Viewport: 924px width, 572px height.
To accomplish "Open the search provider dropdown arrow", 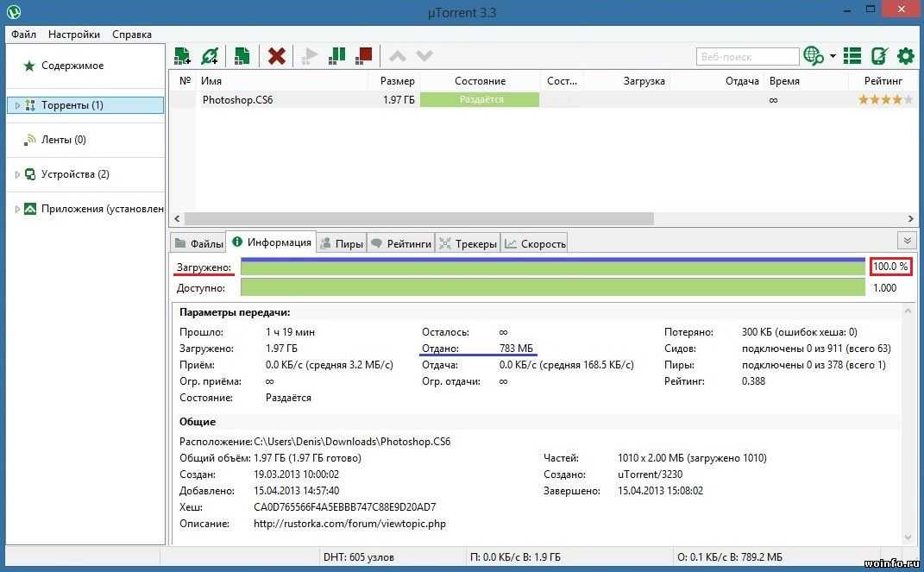I will click(x=833, y=56).
